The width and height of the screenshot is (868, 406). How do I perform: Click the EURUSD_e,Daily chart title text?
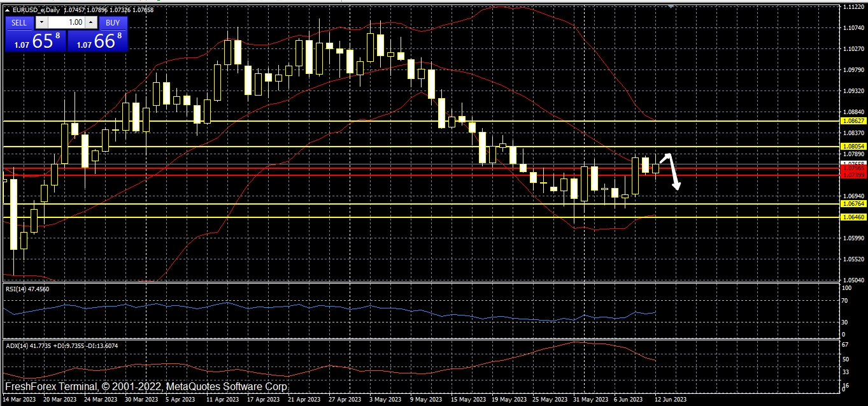[37, 10]
